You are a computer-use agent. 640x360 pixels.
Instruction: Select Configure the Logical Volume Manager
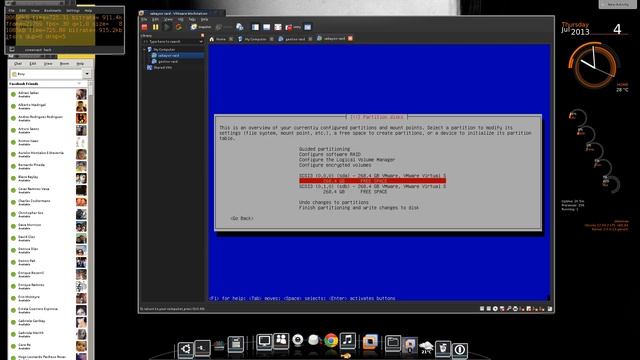coord(347,160)
